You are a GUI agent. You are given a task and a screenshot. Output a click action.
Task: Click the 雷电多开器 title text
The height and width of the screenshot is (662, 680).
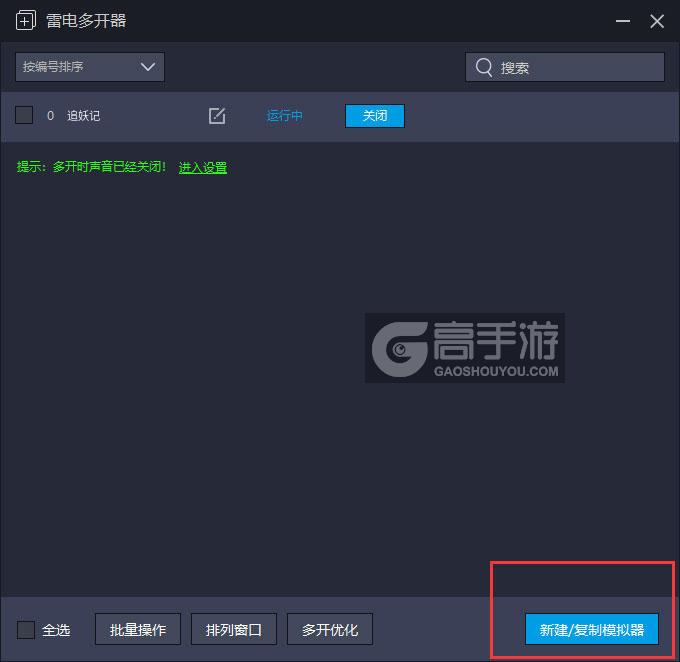click(86, 20)
